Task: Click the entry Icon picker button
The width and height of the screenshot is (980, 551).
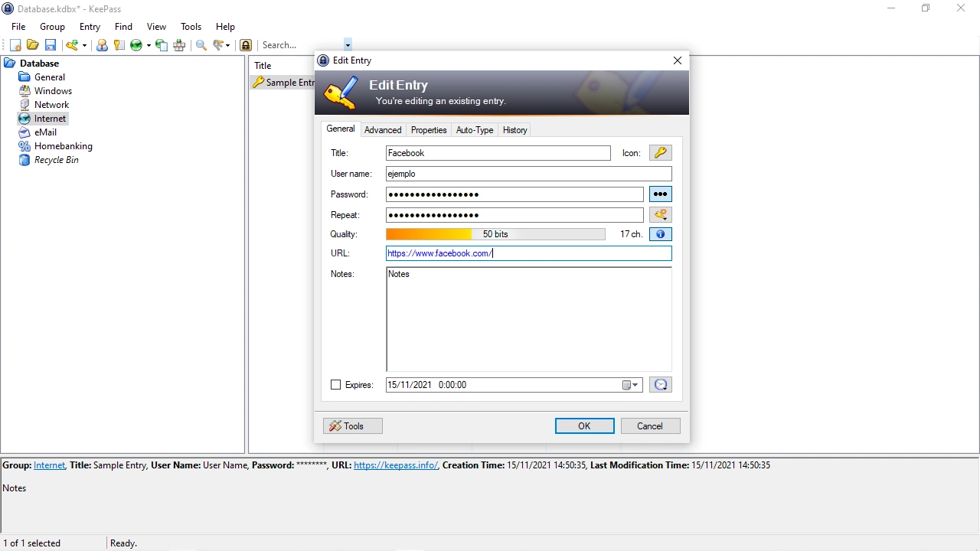Action: (x=661, y=153)
